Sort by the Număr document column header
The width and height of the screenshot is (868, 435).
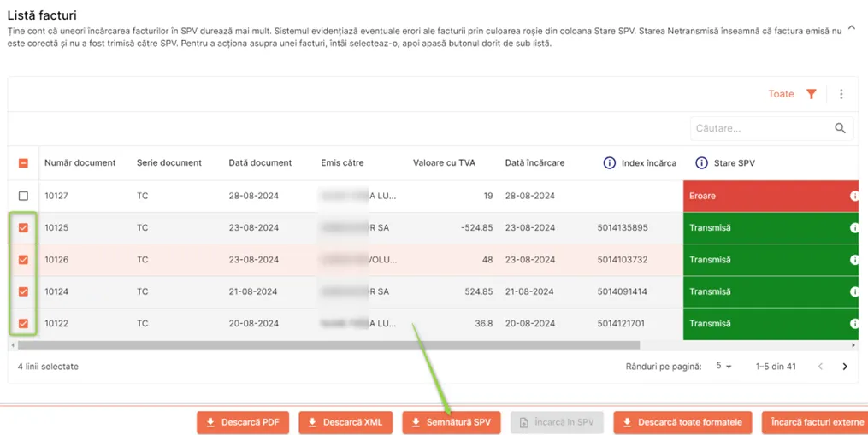click(80, 162)
